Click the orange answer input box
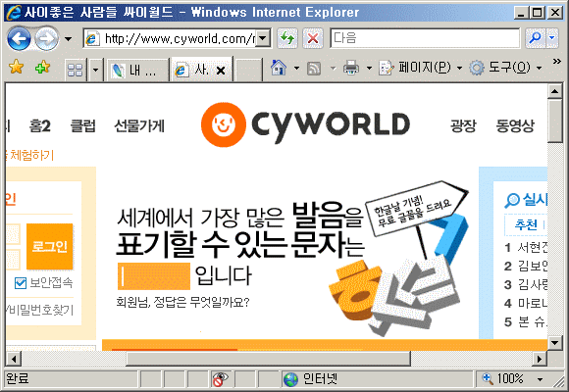This screenshot has height=392, width=569. click(154, 276)
